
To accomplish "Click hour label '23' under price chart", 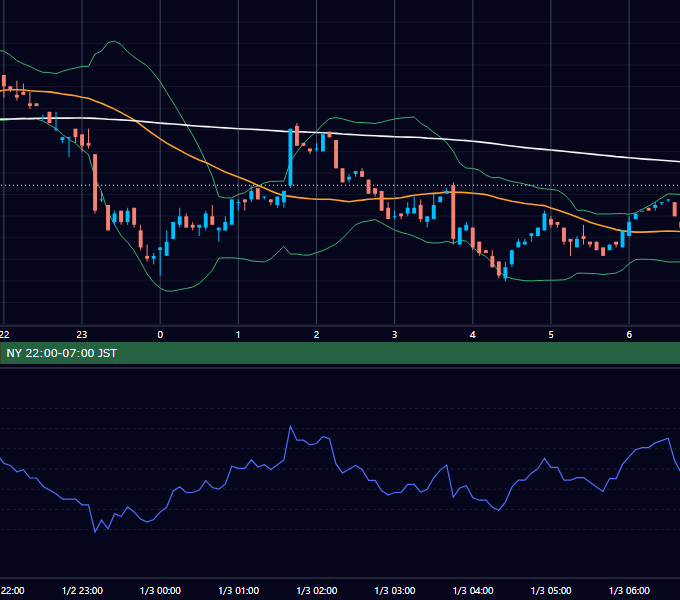I will click(x=82, y=335).
